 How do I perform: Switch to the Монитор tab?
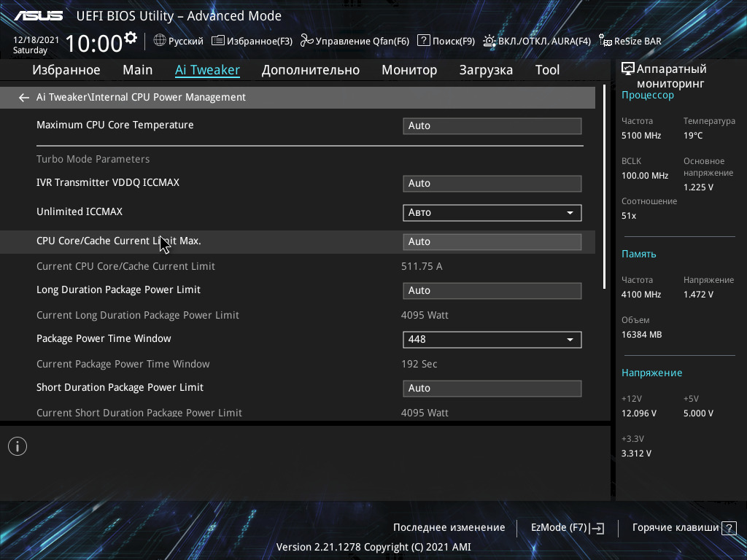point(409,70)
